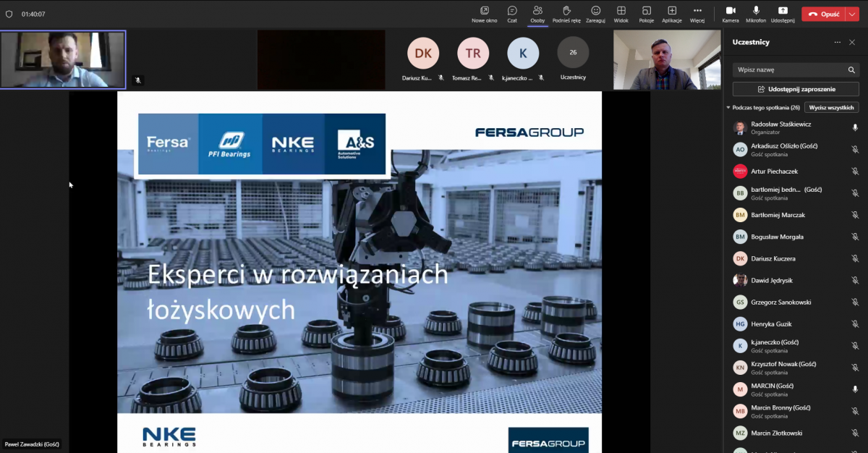Open the 26 Uczestnicy overflow bubble
The height and width of the screenshot is (453, 868).
tap(573, 53)
